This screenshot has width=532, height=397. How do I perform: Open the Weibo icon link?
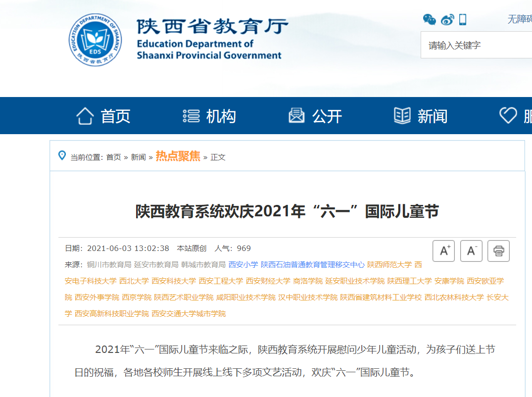coord(447,19)
